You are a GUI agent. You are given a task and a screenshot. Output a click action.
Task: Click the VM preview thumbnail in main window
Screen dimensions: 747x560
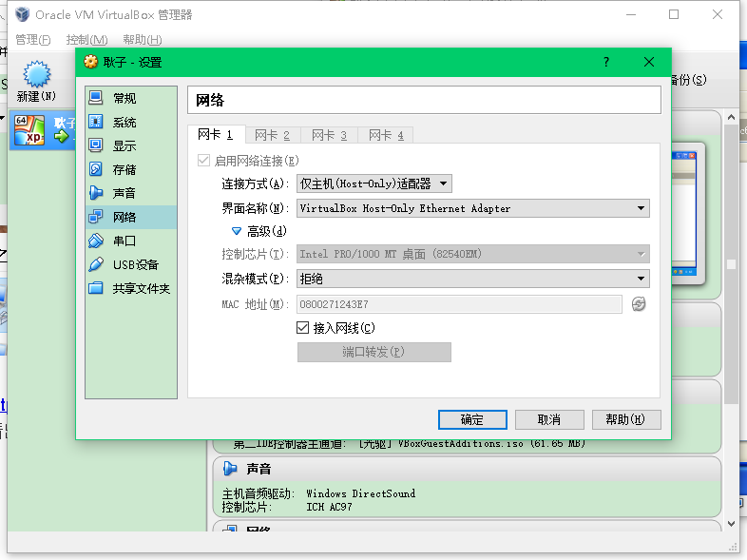(x=684, y=214)
